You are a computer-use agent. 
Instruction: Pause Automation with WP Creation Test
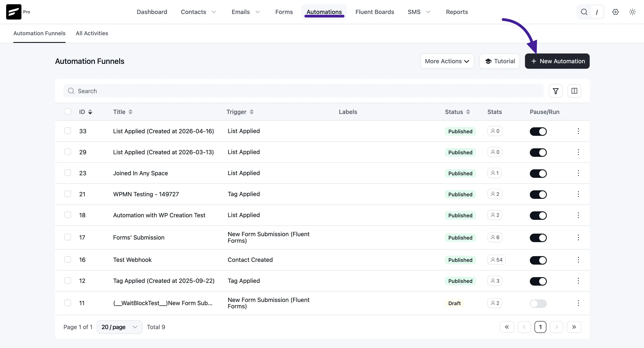(x=538, y=216)
